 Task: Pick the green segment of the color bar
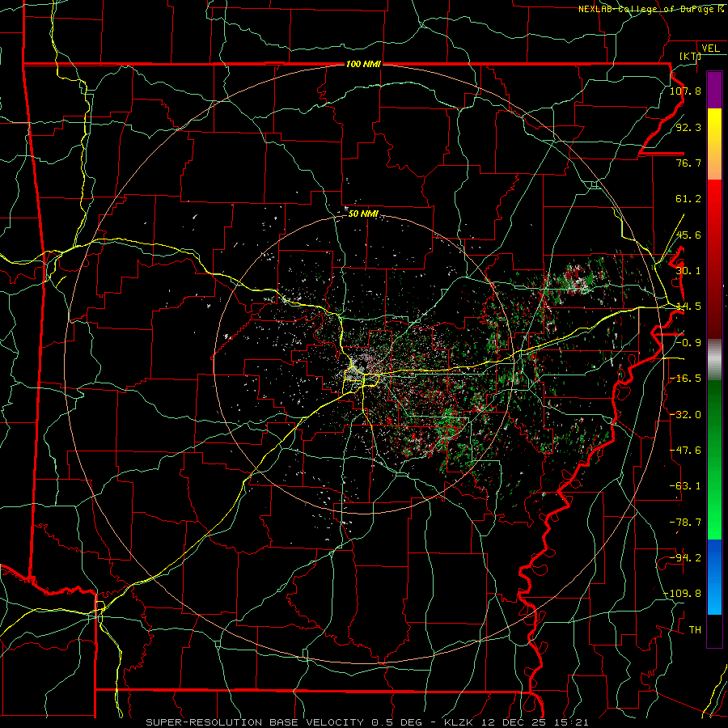714,459
